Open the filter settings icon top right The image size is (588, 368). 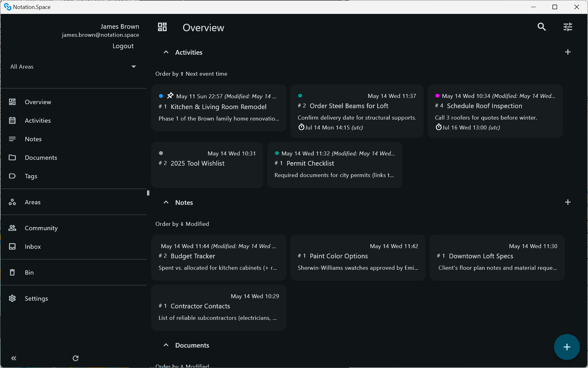568,27
